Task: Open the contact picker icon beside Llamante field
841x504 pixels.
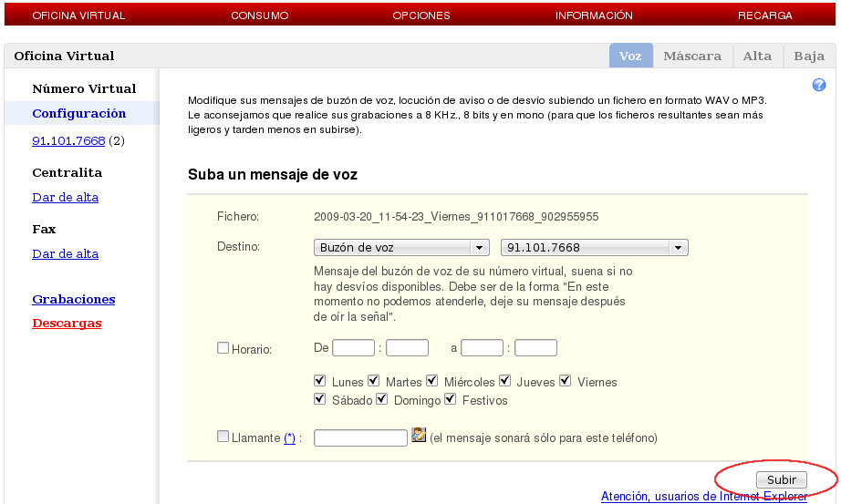Action: (x=419, y=435)
